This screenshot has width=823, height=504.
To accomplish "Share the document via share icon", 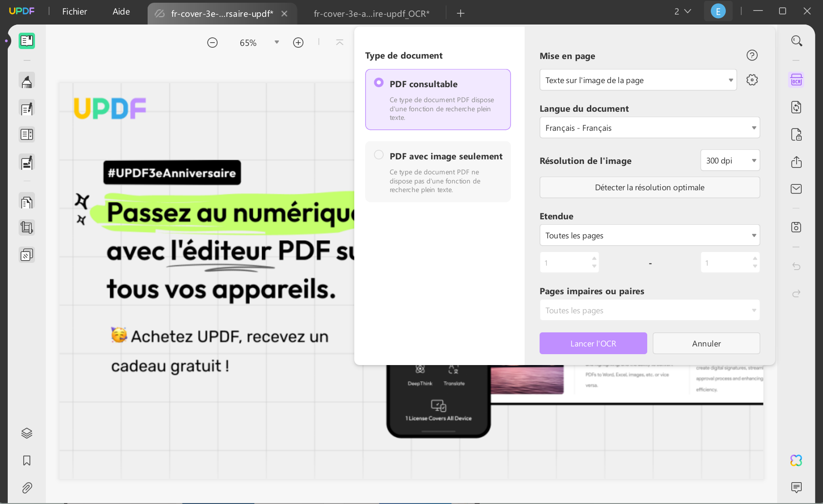I will coord(797,162).
